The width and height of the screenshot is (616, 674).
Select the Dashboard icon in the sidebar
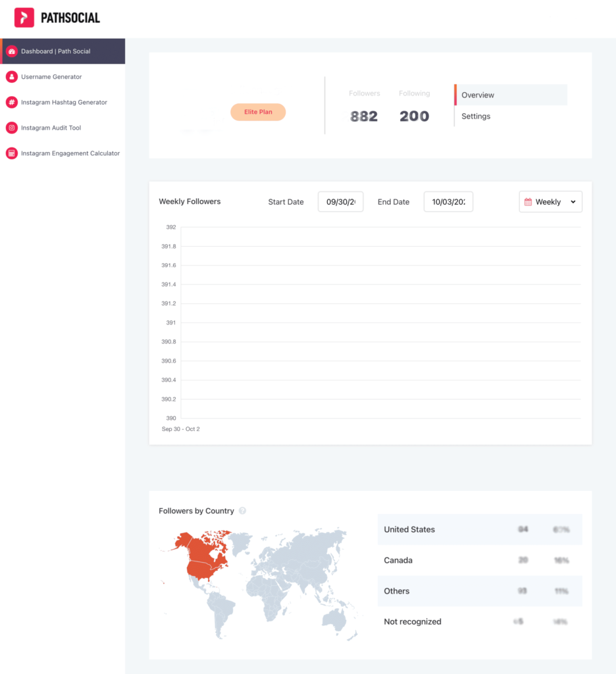coord(12,51)
